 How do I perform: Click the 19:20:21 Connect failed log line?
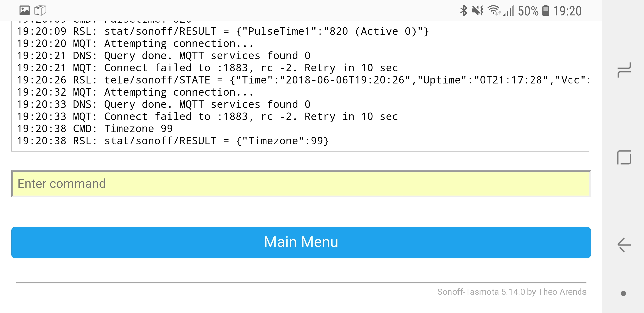207,68
